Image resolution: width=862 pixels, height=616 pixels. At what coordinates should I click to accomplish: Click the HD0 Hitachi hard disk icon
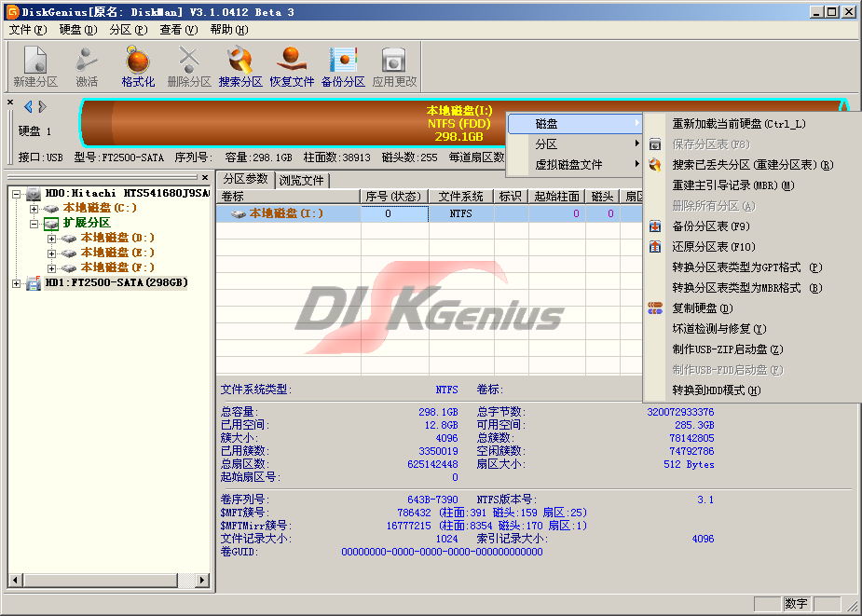(34, 194)
